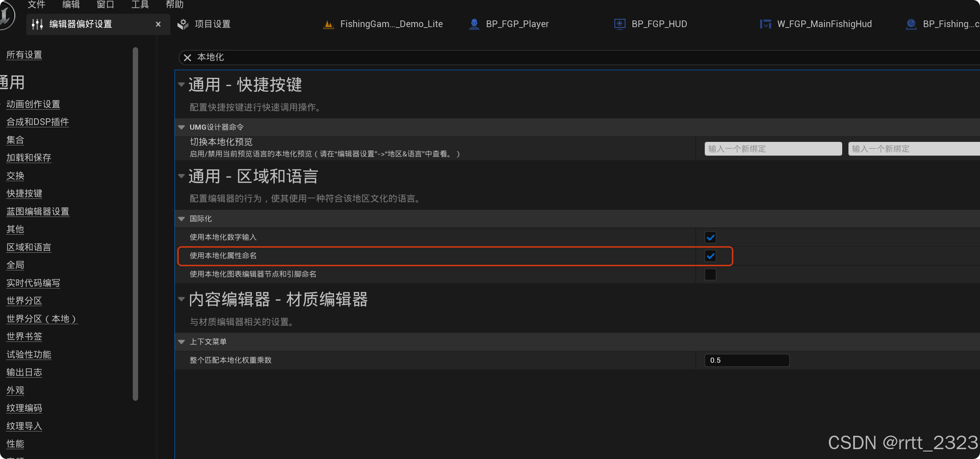The width and height of the screenshot is (980, 459).
Task: Toggle the 使用本地化数字输入 checkbox
Action: tap(710, 237)
